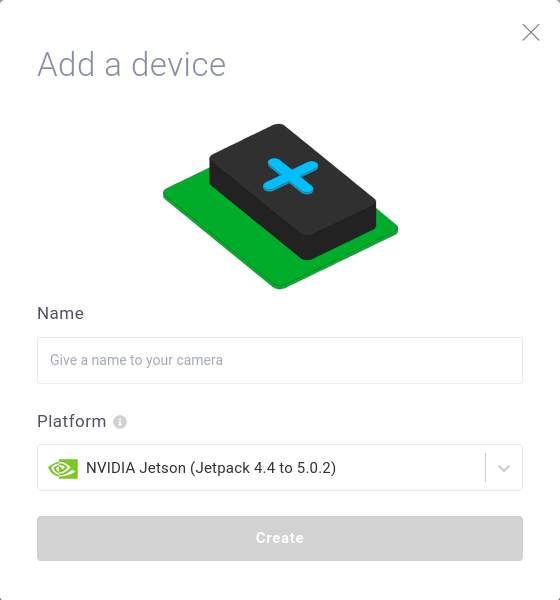Click the Platform field label

point(72,421)
